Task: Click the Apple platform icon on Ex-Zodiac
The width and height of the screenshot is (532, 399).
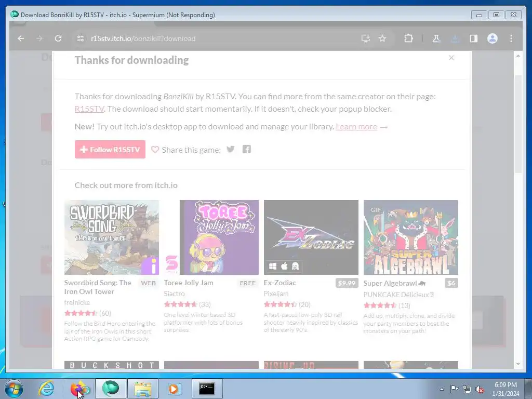Action: click(284, 267)
